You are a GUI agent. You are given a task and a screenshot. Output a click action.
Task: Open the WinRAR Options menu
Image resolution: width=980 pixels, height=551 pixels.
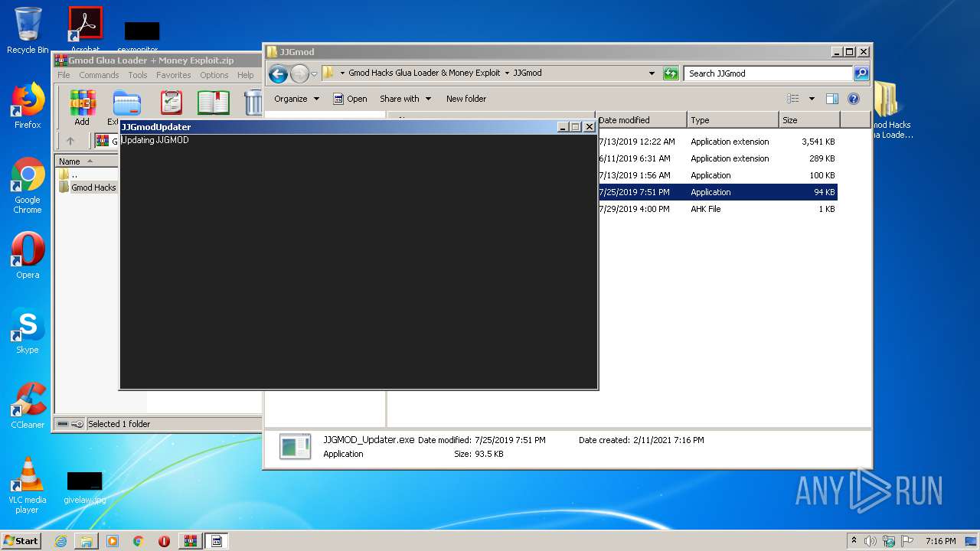coord(214,75)
